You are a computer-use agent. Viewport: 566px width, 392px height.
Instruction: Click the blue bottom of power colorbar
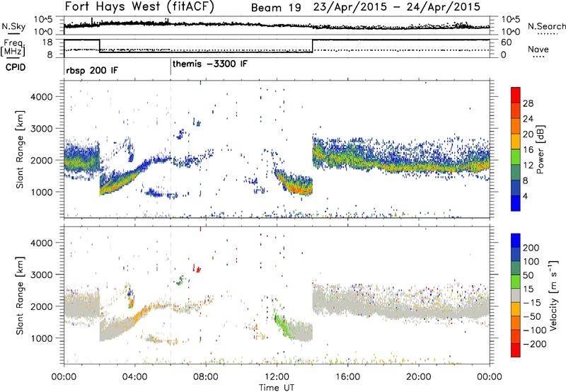[516, 203]
